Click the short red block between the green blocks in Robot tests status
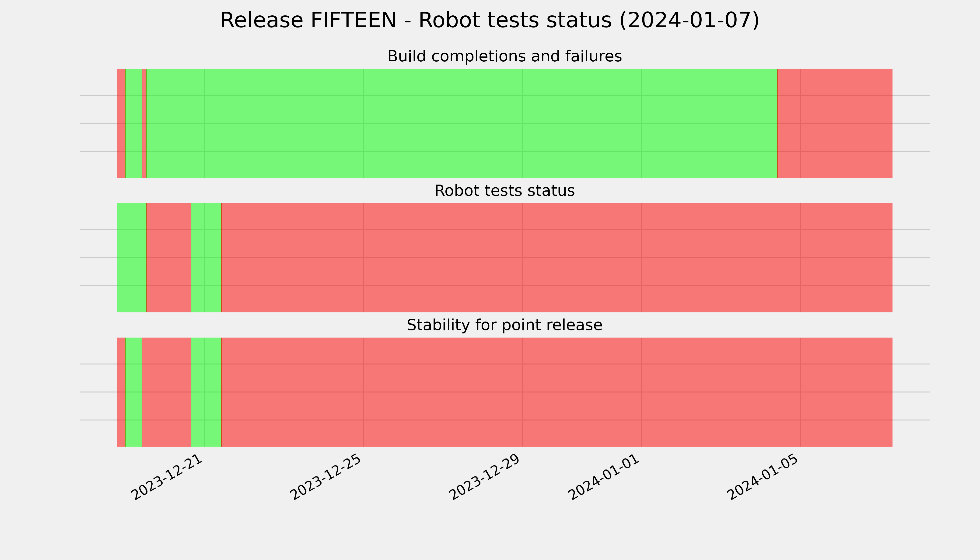 (x=169, y=258)
